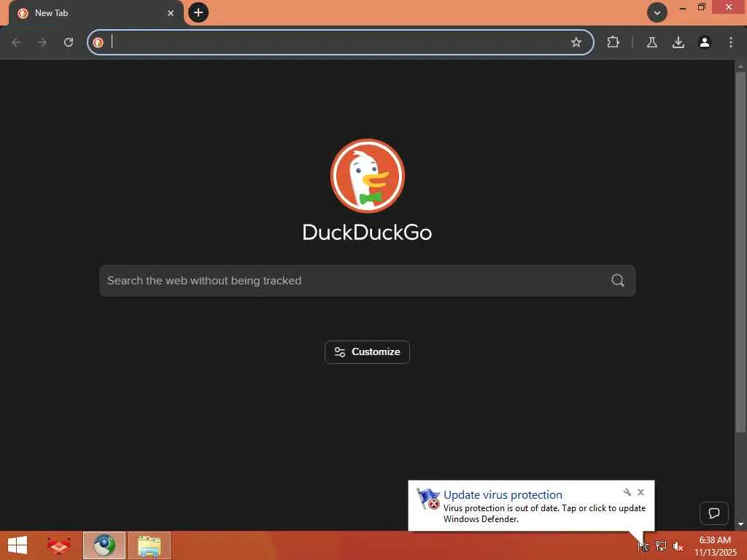The height and width of the screenshot is (560, 747).
Task: Expand the tab search dropdown
Action: [657, 13]
